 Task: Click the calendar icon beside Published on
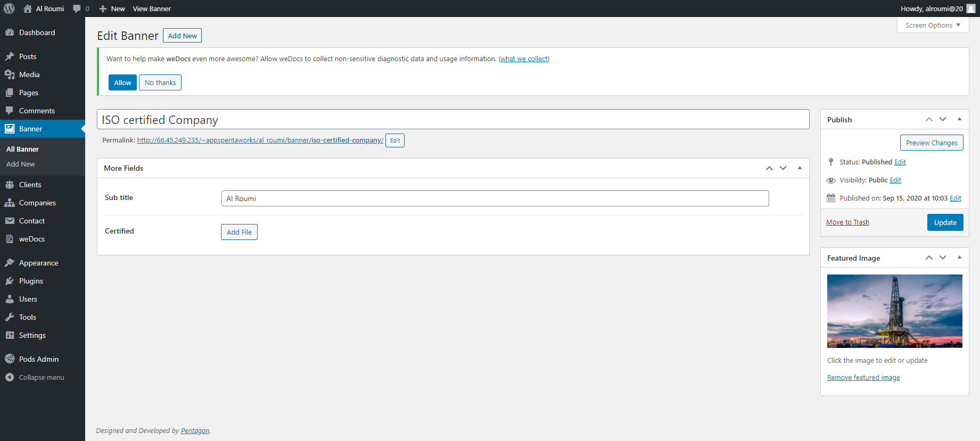pos(831,198)
